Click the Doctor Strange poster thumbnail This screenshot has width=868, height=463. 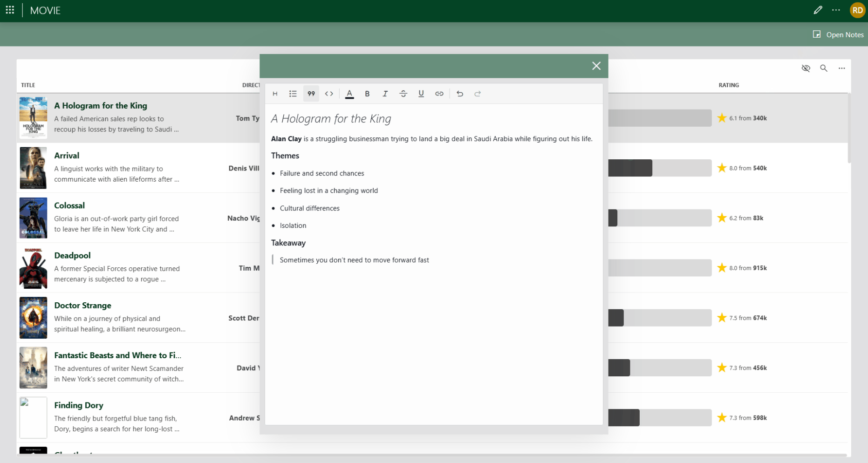(x=33, y=318)
